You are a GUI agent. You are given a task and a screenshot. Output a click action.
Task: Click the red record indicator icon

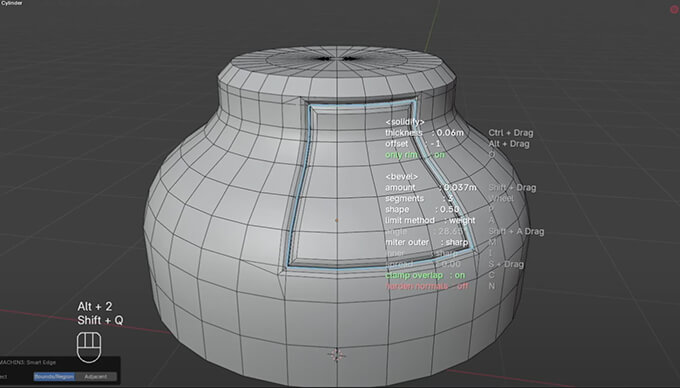(x=674, y=9)
